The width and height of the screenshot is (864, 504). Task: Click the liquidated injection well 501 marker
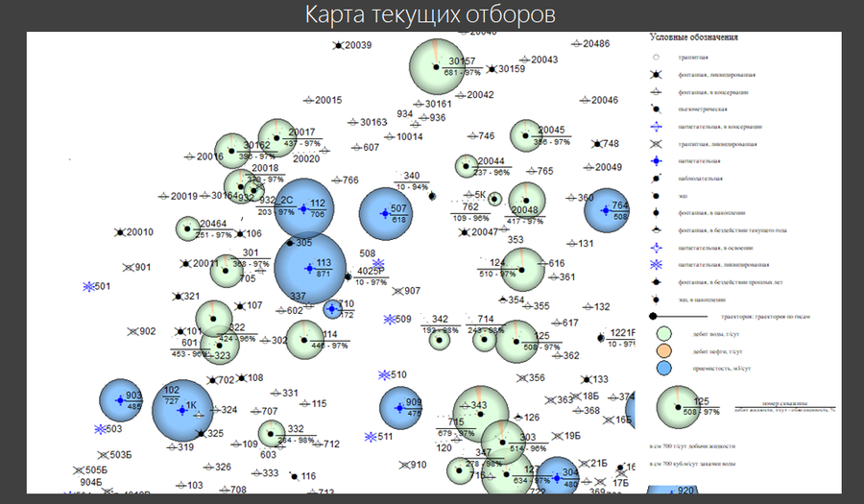tap(88, 286)
